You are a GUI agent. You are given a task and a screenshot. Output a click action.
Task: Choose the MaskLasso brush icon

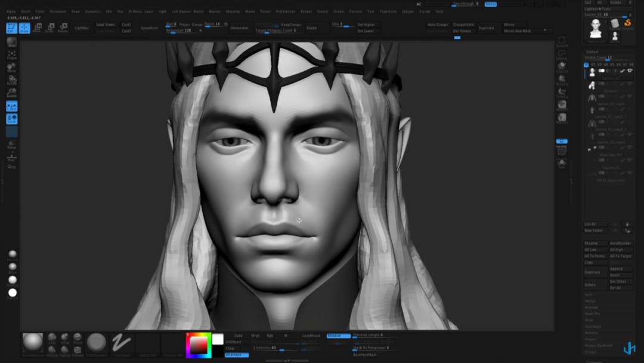pyautogui.click(x=562, y=118)
